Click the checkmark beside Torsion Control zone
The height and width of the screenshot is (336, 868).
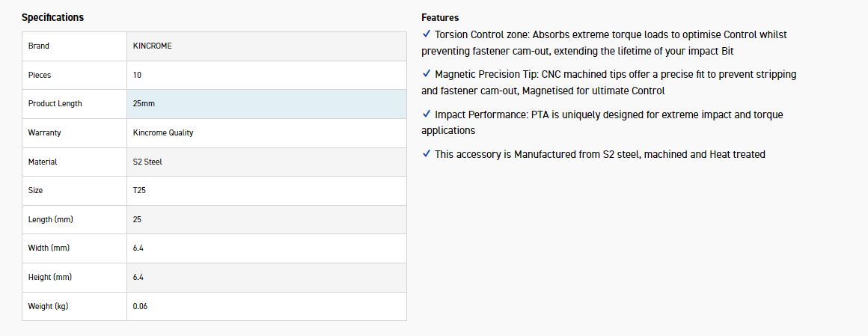tap(427, 34)
